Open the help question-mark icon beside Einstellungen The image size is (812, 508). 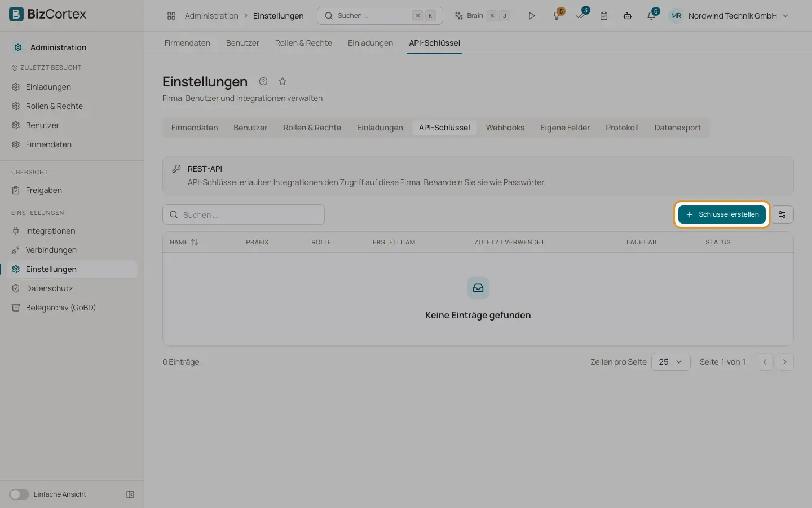coord(263,81)
